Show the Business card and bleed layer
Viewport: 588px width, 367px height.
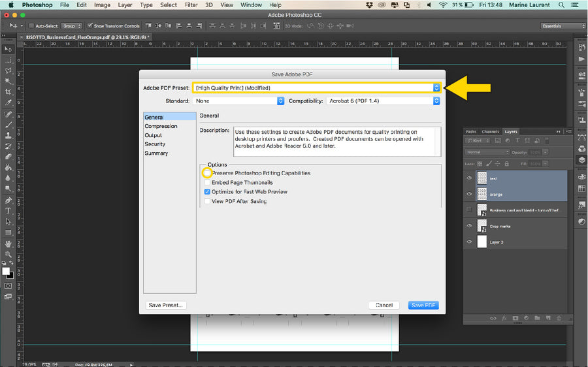click(x=469, y=210)
